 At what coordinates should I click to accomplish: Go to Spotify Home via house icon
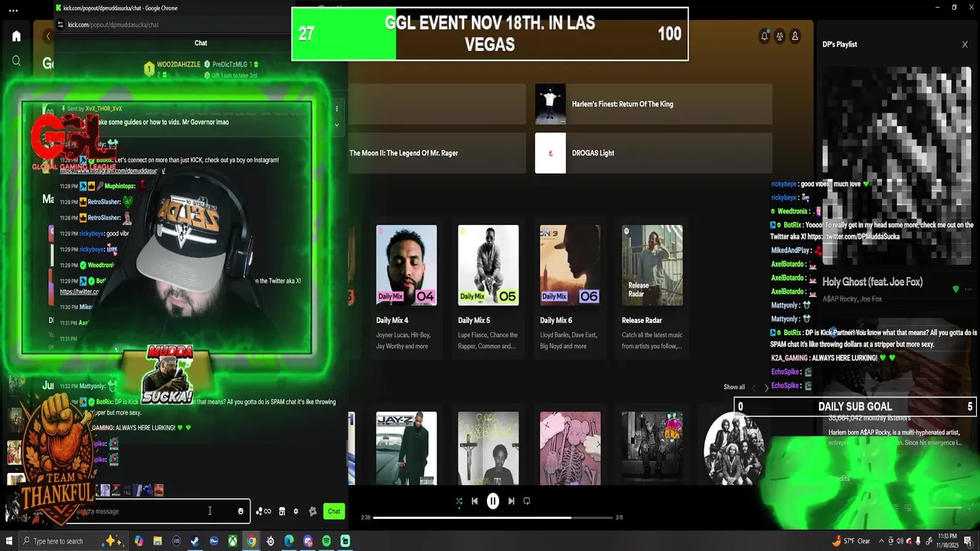[16, 36]
